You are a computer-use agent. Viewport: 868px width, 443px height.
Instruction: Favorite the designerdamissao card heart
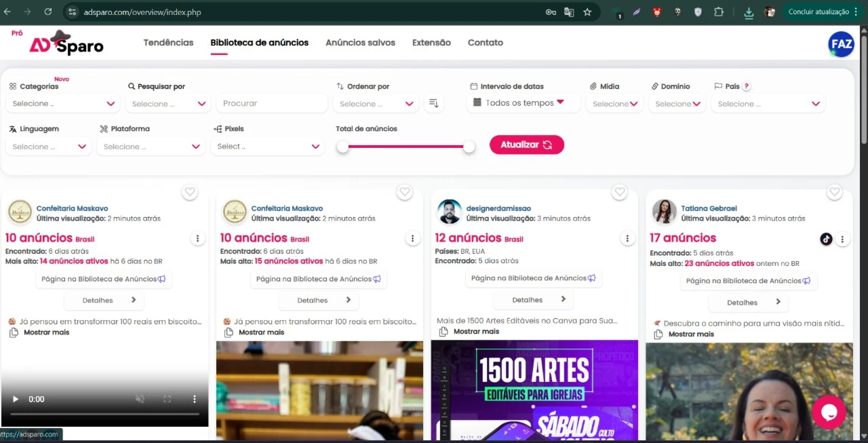(x=619, y=193)
